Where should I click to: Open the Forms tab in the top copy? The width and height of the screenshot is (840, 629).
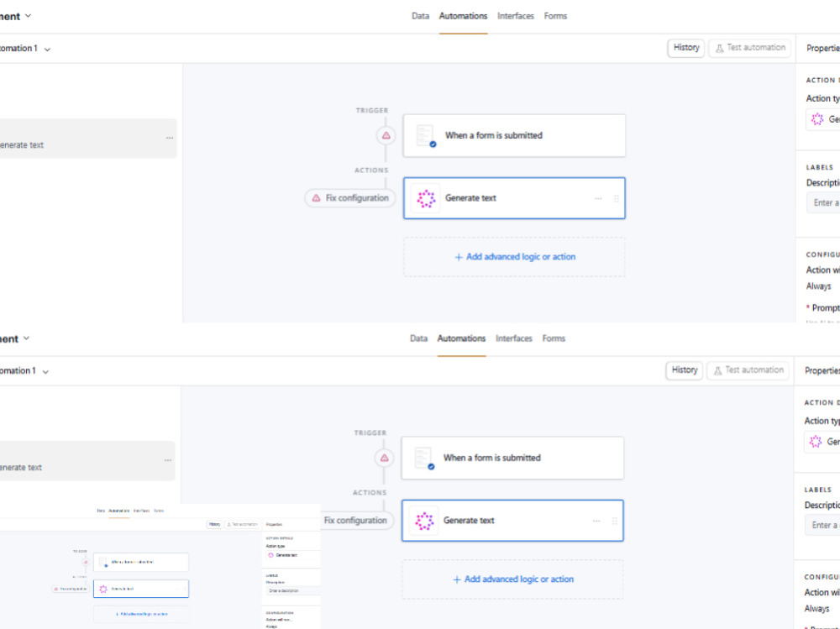tap(555, 16)
